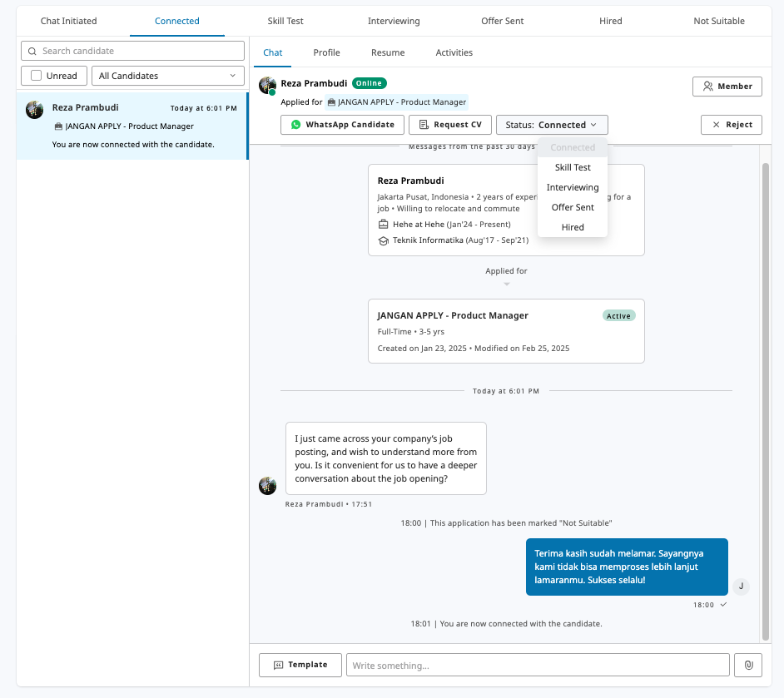The height and width of the screenshot is (698, 784).
Task: Click the WhatsApp logo icon
Action: click(296, 125)
